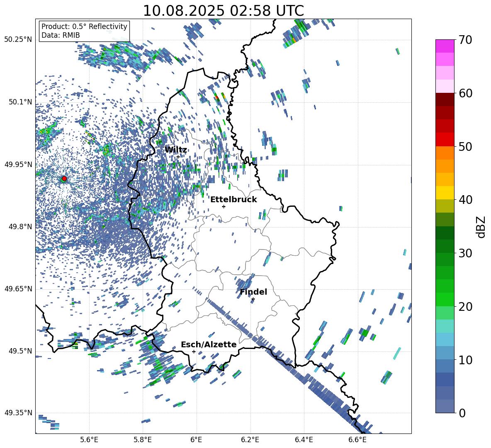Click the 6.6°E longitude label
Screen dimensions: 491x448
click(x=357, y=440)
